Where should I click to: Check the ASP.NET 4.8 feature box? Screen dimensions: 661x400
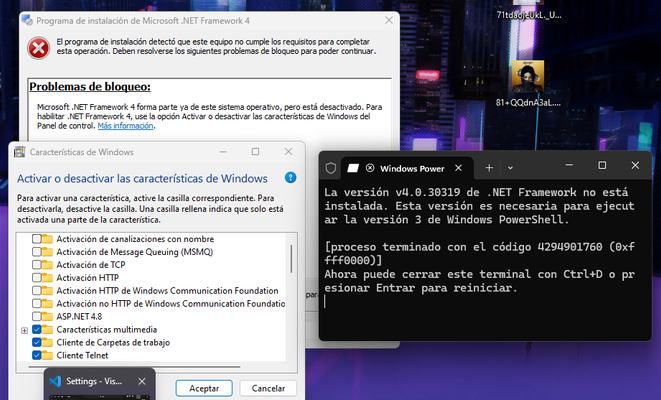point(37,317)
